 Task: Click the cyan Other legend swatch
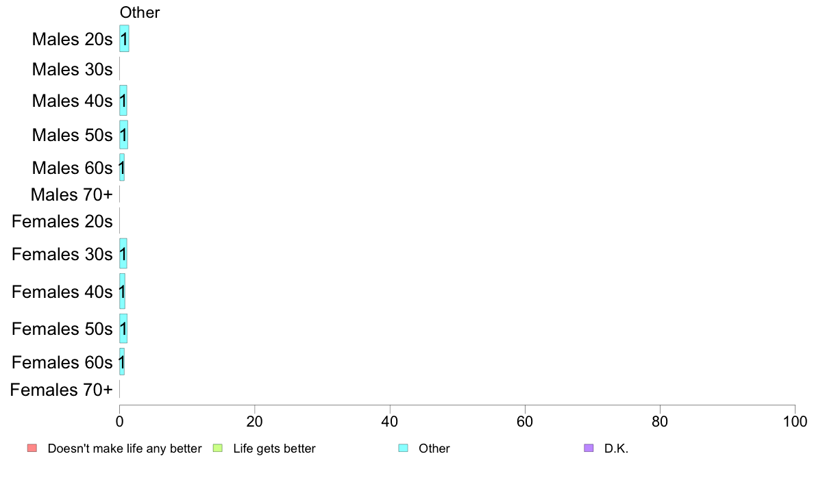coord(404,448)
